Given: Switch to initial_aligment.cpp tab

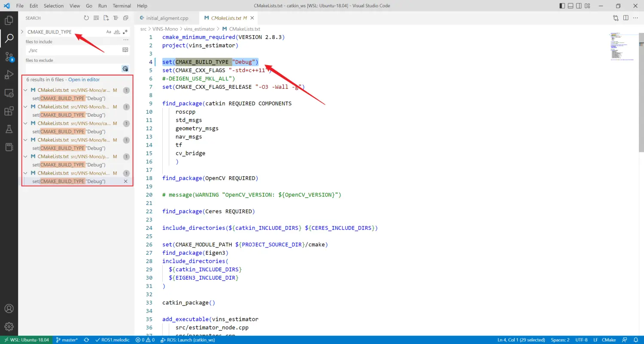Looking at the screenshot, I should [x=167, y=18].
